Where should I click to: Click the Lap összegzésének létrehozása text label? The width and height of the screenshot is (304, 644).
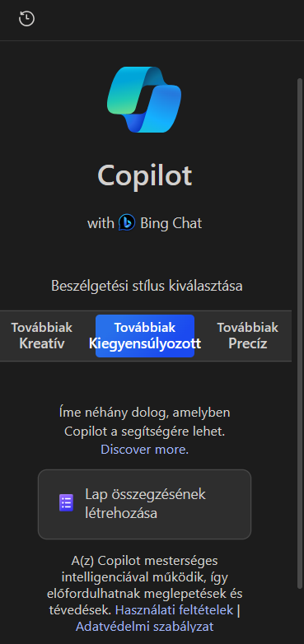tap(146, 504)
